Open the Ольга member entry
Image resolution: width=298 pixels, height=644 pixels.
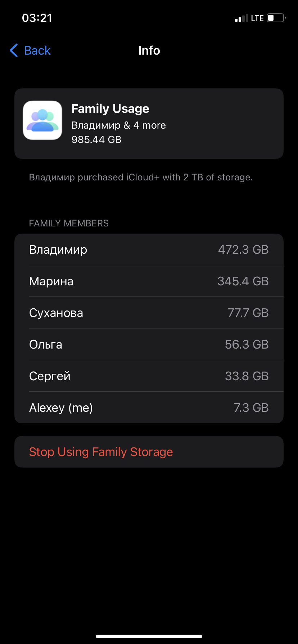(149, 344)
